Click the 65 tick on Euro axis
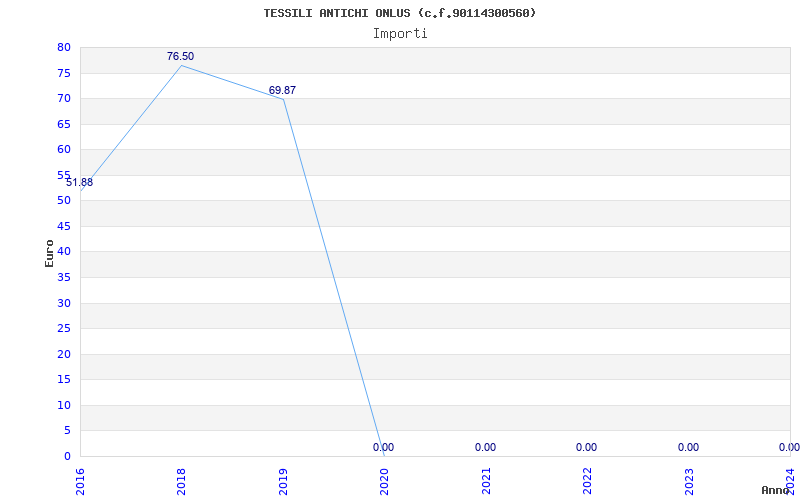800x500 pixels. tap(64, 124)
